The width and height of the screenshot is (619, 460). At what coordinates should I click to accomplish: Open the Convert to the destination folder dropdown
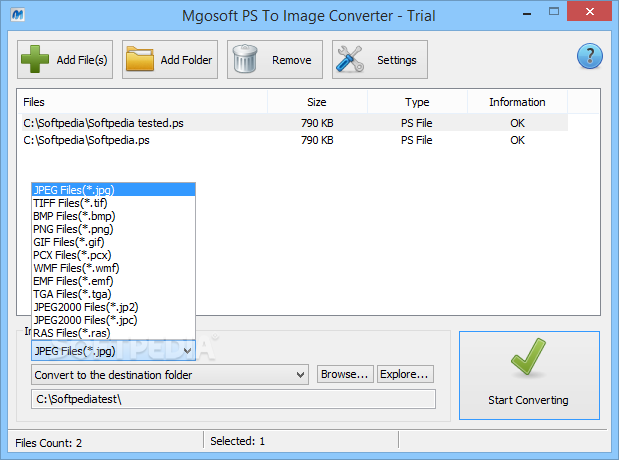tap(170, 374)
